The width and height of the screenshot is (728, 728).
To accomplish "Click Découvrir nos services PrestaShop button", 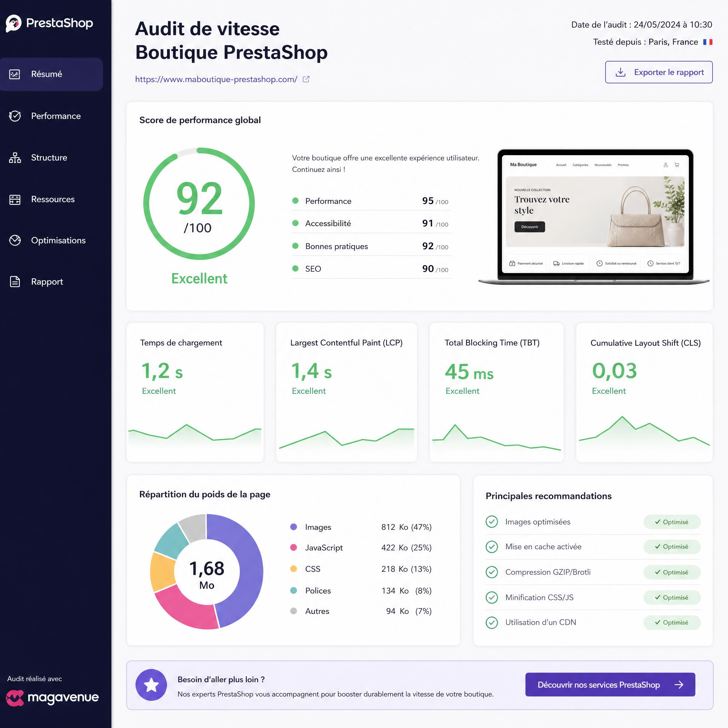I will [610, 685].
